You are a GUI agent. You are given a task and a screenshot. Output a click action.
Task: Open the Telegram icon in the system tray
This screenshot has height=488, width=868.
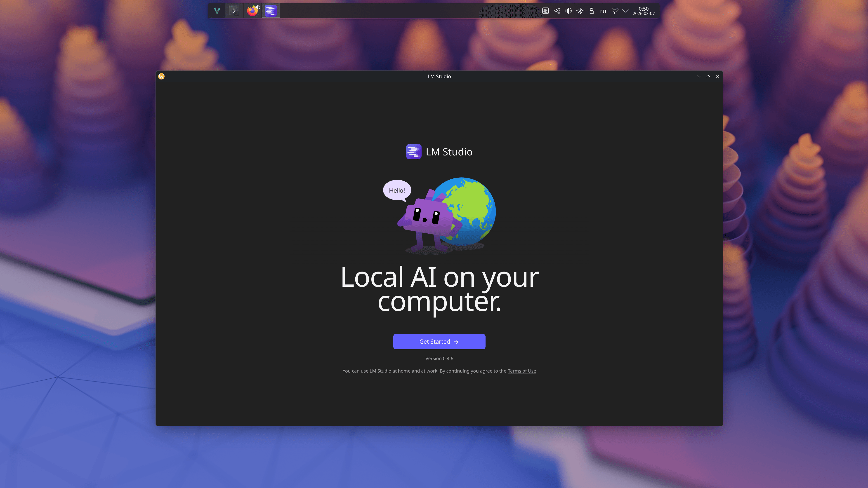tap(557, 11)
